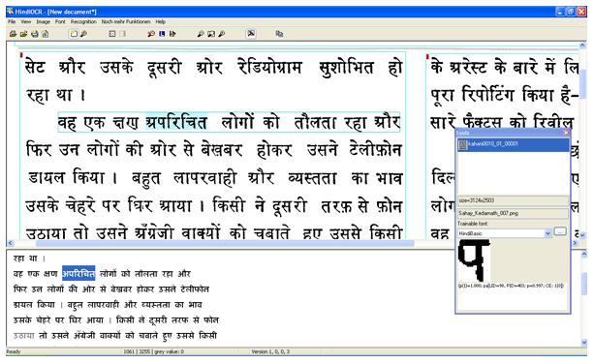Open the Noch mehr Funktionen menu
The height and width of the screenshot is (364, 594).
pos(126,22)
